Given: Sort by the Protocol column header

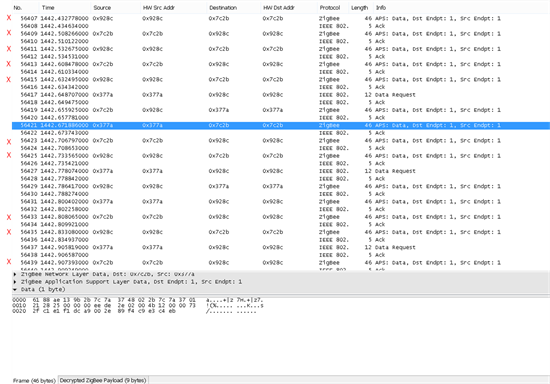Looking at the screenshot, I should tap(333, 8).
